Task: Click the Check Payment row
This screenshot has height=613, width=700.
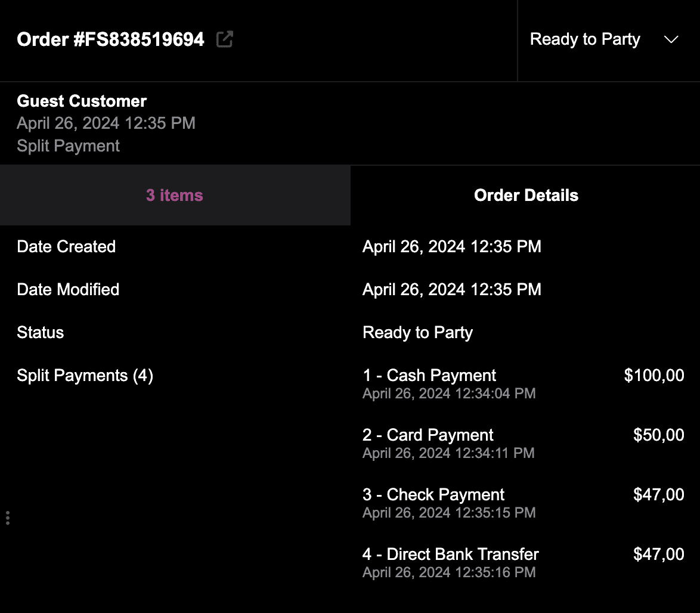Action: [x=433, y=494]
